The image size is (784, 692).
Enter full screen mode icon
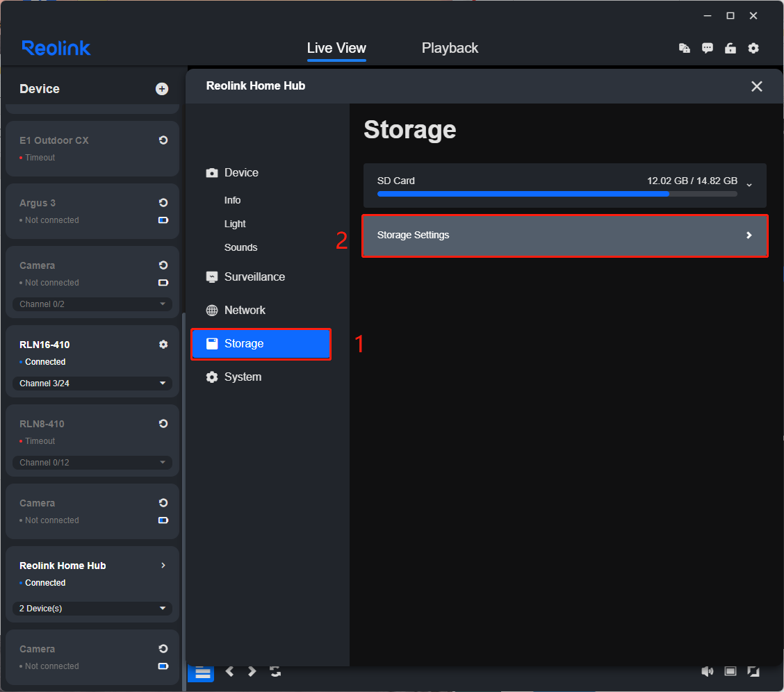(x=753, y=672)
